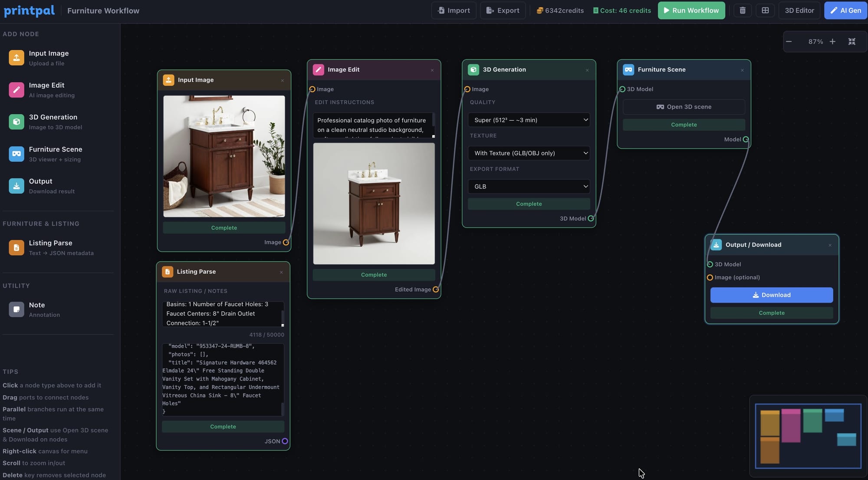The image size is (868, 480).
Task: Click the grid layout icon in toolbar
Action: (765, 10)
